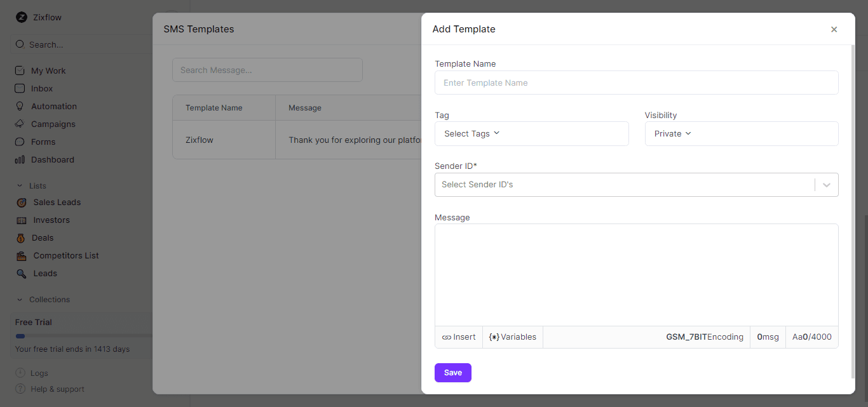Screen dimensions: 868x407
Task: Click the Variables icon below the message box
Action: coord(493,337)
